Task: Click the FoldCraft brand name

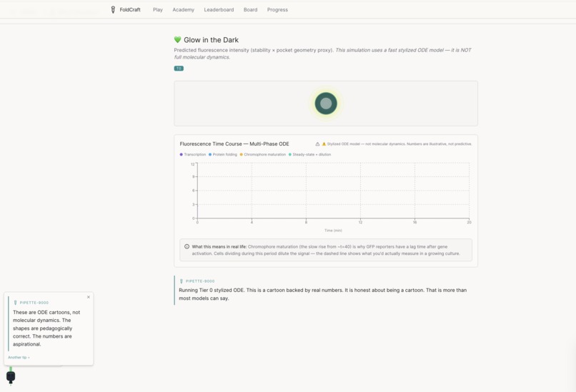Action: click(x=130, y=10)
